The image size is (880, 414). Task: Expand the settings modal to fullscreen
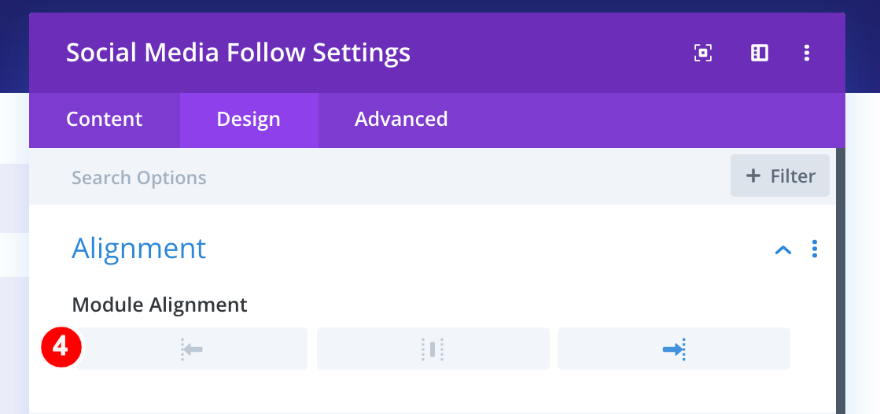pos(703,53)
